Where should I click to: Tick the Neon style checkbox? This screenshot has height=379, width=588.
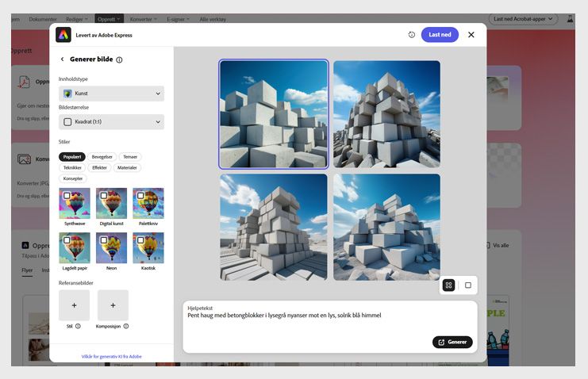click(x=104, y=240)
